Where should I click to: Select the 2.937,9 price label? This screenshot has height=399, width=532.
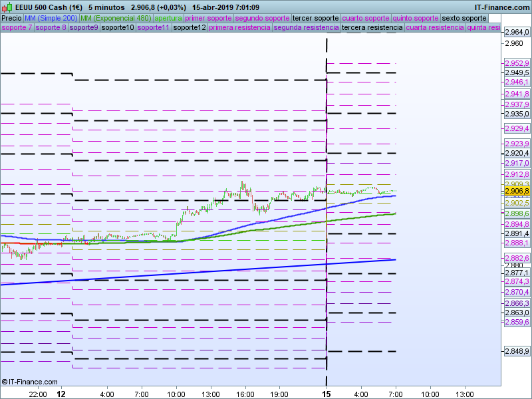coord(517,104)
